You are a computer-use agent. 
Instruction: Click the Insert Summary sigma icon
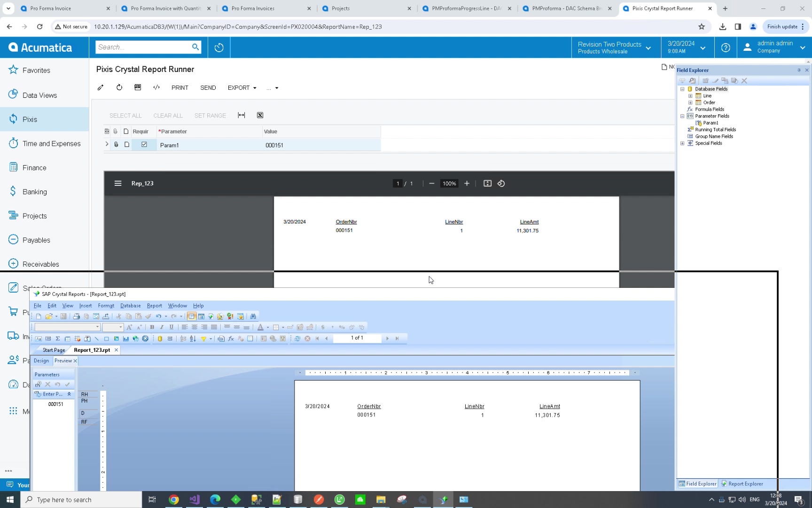[x=58, y=339]
